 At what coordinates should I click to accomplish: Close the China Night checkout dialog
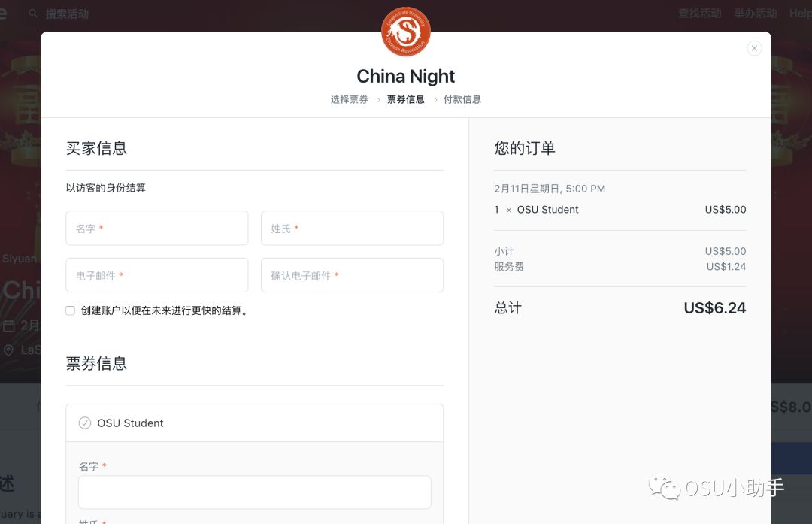click(x=754, y=48)
